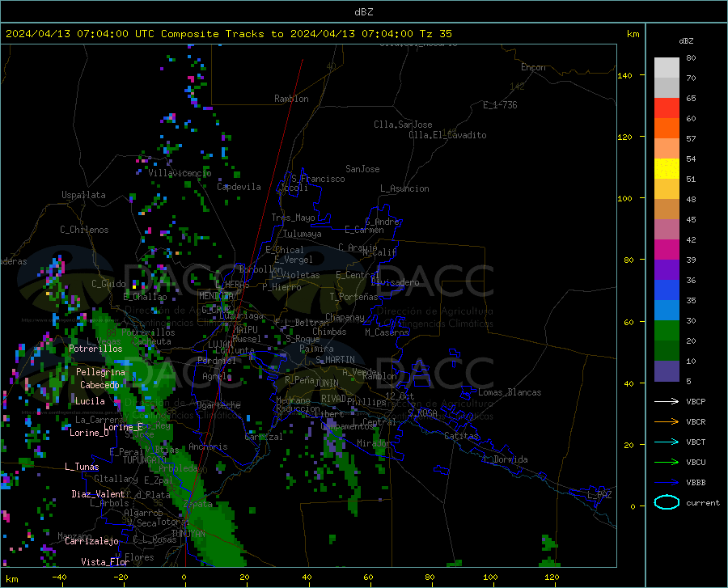Click the 'Clla.SanJose' map label

[x=403, y=125]
